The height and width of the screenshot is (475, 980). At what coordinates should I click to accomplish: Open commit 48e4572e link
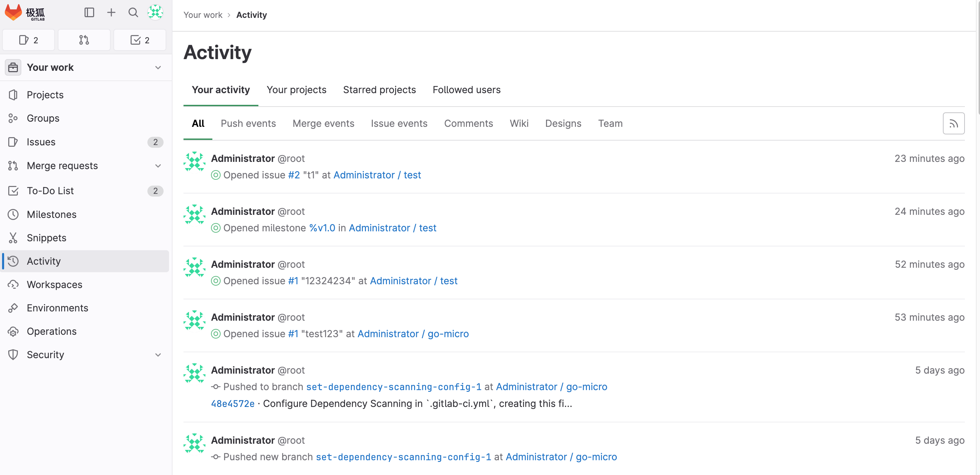click(232, 404)
